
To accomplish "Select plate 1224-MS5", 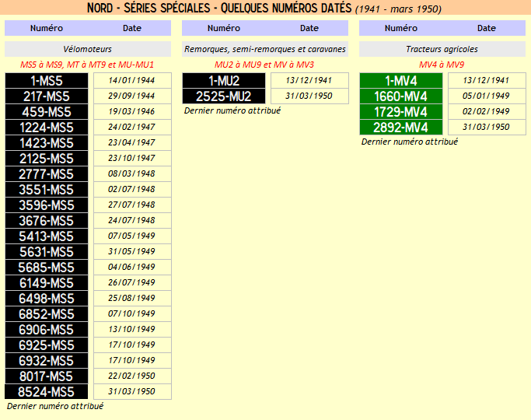I will click(x=47, y=128).
